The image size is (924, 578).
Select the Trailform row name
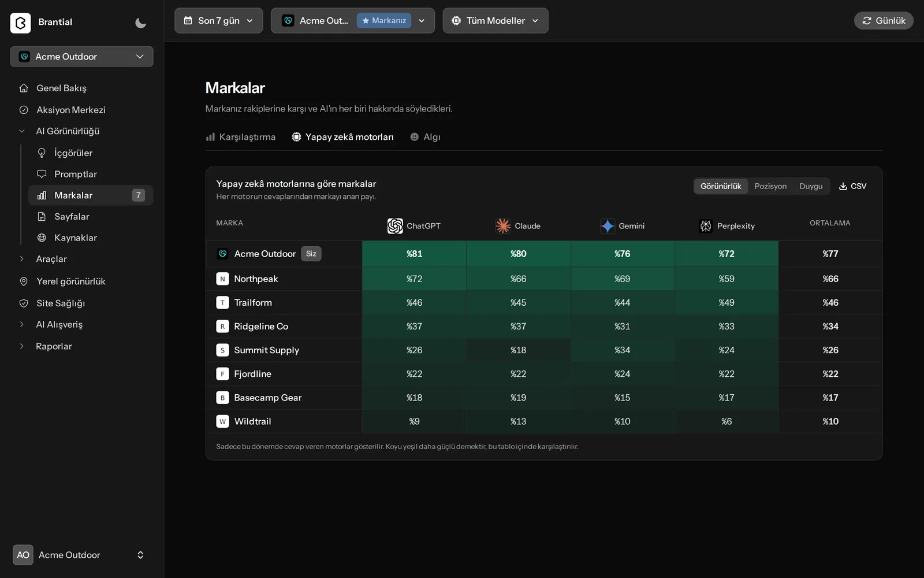253,303
